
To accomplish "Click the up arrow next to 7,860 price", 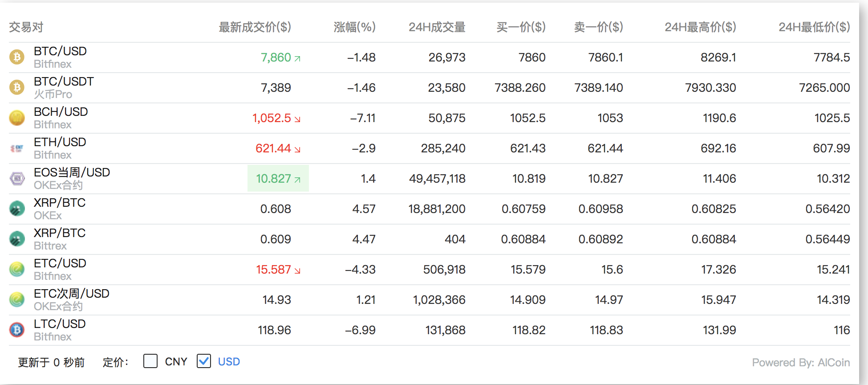I will click(297, 58).
